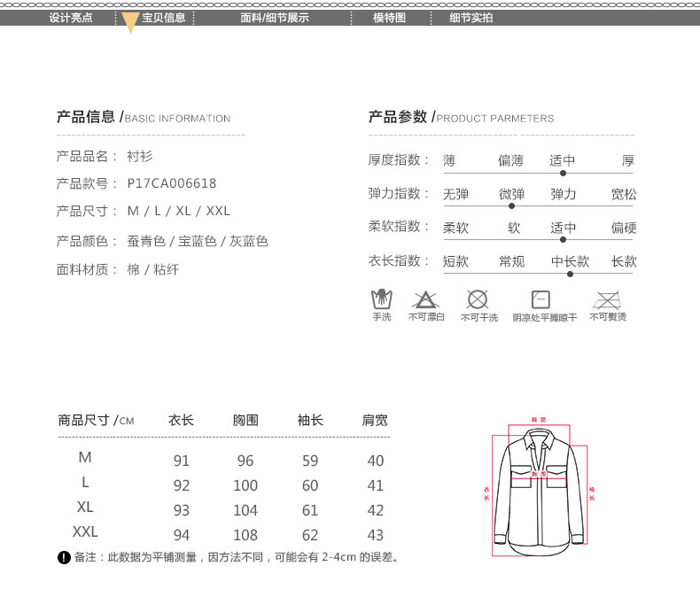
Task: Click chest value 100 in L row
Action: [245, 485]
